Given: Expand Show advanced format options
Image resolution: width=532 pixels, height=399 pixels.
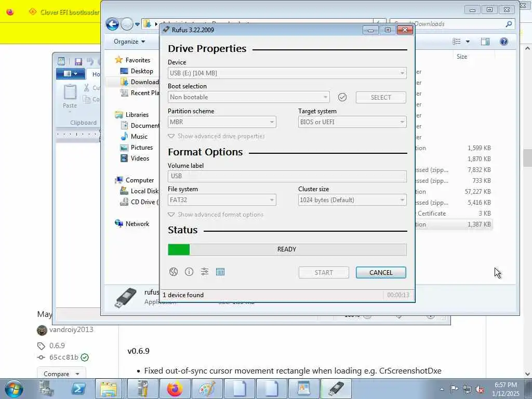Looking at the screenshot, I should (216, 215).
